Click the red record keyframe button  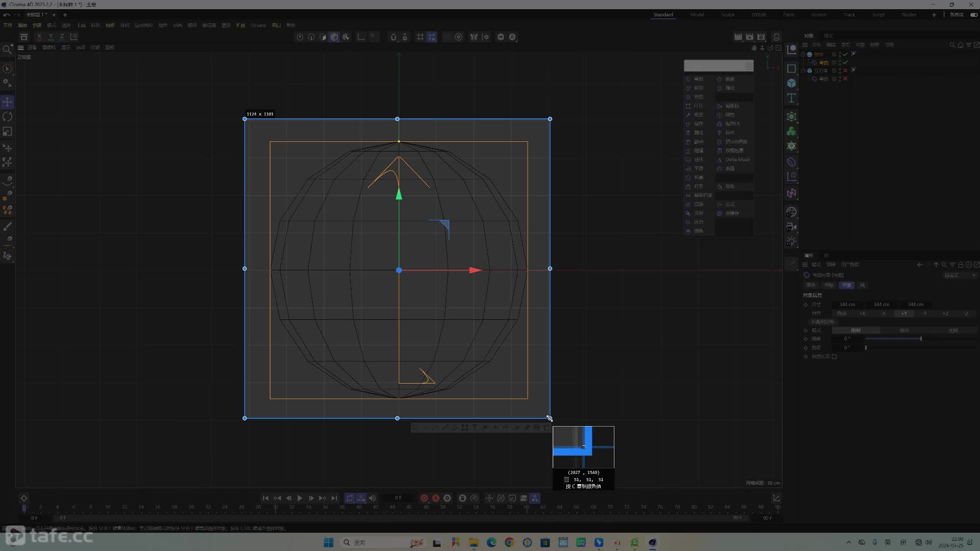pyautogui.click(x=424, y=498)
